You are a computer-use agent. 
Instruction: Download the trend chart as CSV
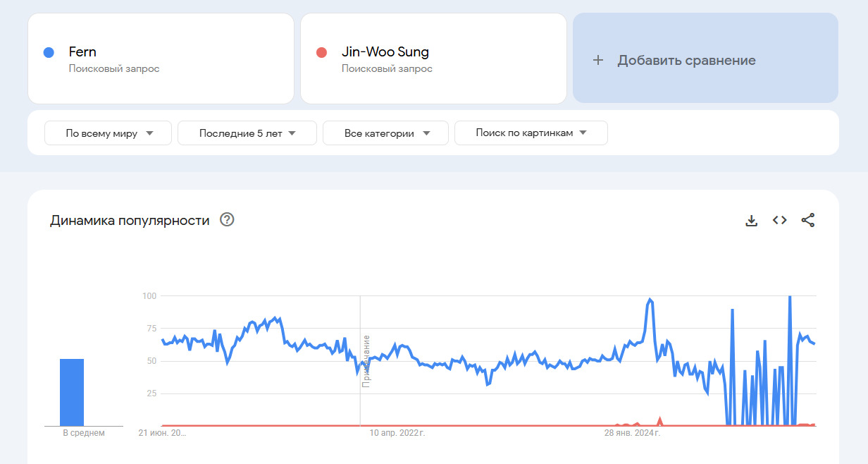click(752, 221)
